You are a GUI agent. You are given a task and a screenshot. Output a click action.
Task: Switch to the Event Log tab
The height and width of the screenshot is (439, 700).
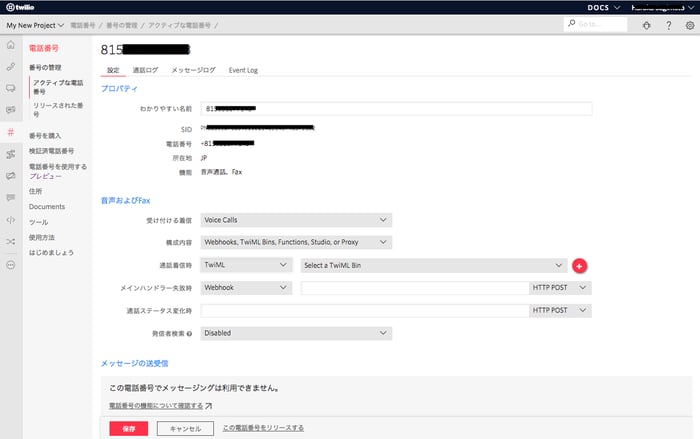pos(243,70)
